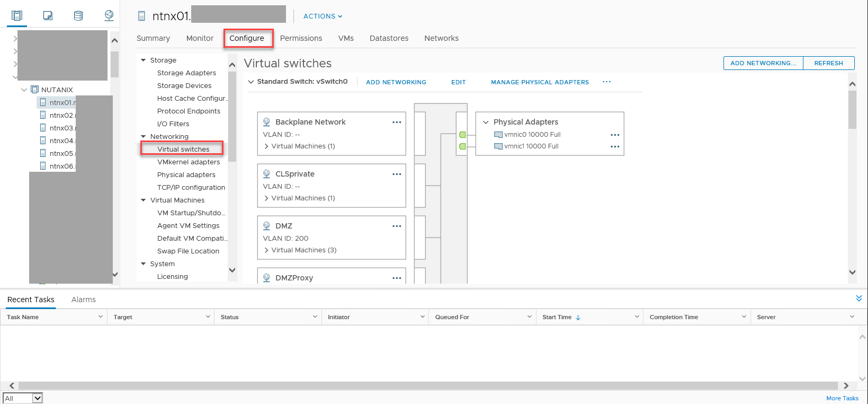
Task: Click the ntnx01 host icon in header
Action: [141, 16]
